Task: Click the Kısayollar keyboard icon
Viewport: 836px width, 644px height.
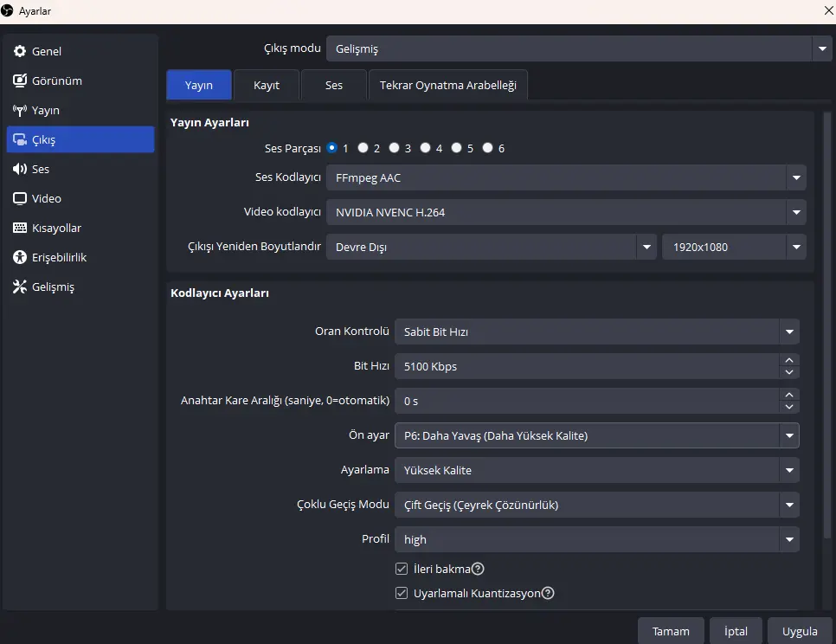Action: [x=20, y=228]
